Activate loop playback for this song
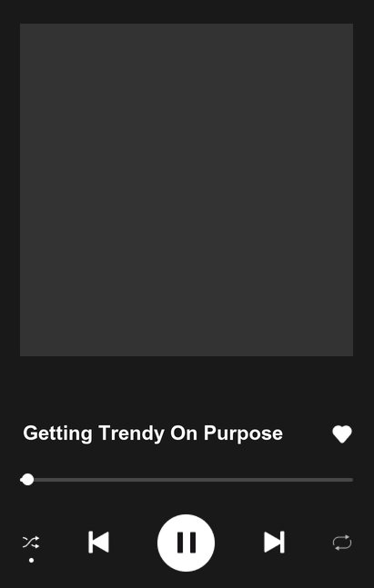This screenshot has width=374, height=588. click(x=342, y=543)
